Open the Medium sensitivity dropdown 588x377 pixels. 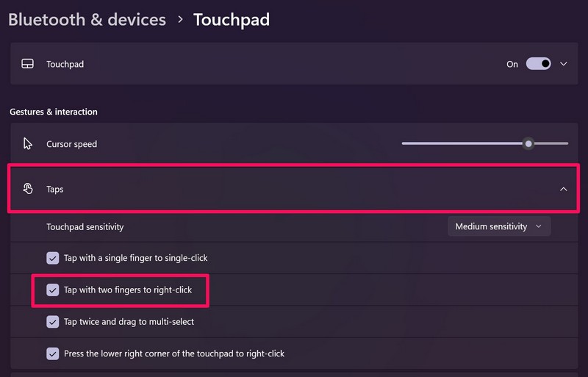pos(499,226)
